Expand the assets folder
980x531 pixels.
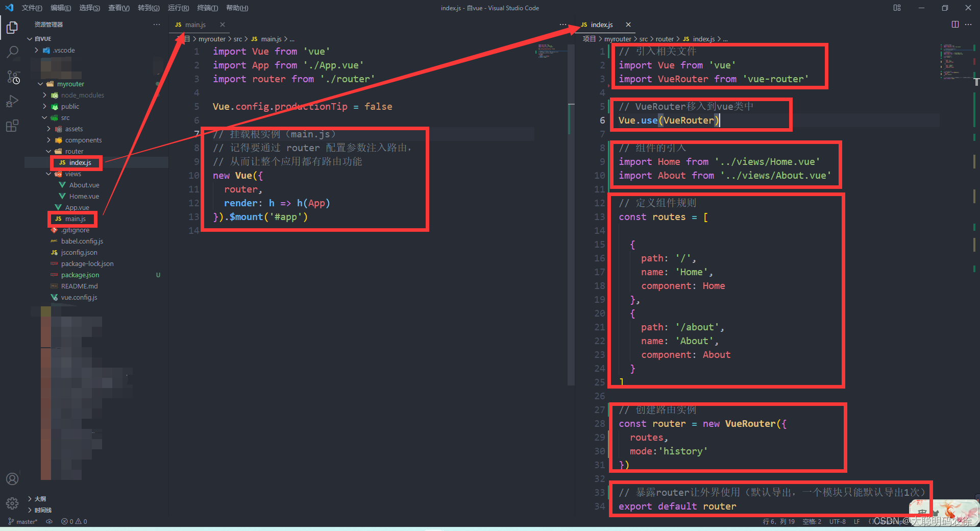[97, 129]
